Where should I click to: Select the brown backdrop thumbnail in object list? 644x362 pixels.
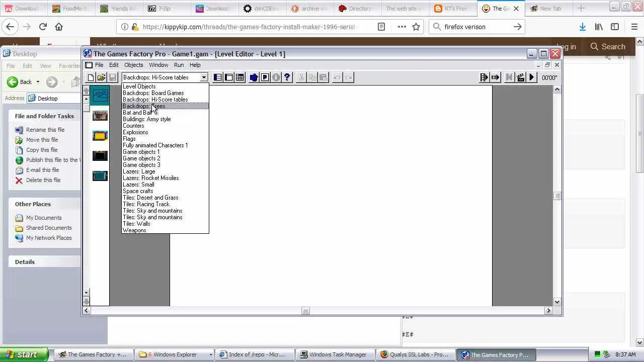pyautogui.click(x=100, y=116)
